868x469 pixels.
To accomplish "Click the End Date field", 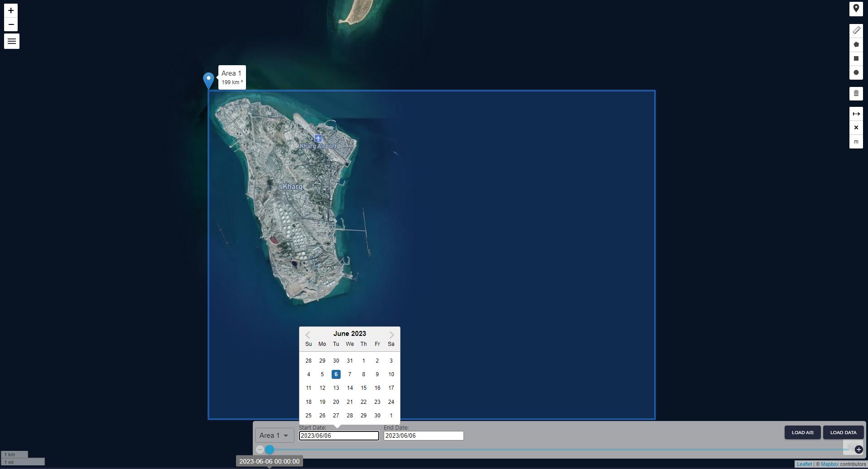I will coord(423,435).
